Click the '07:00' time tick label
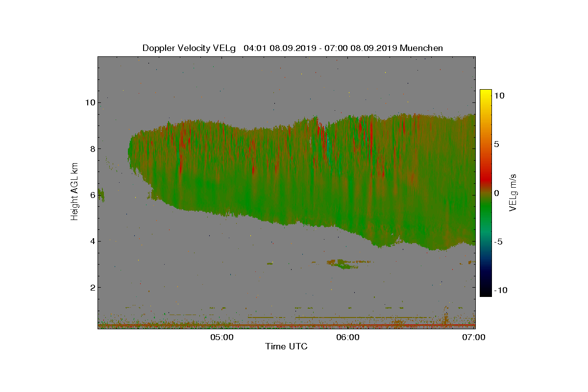 click(x=474, y=337)
